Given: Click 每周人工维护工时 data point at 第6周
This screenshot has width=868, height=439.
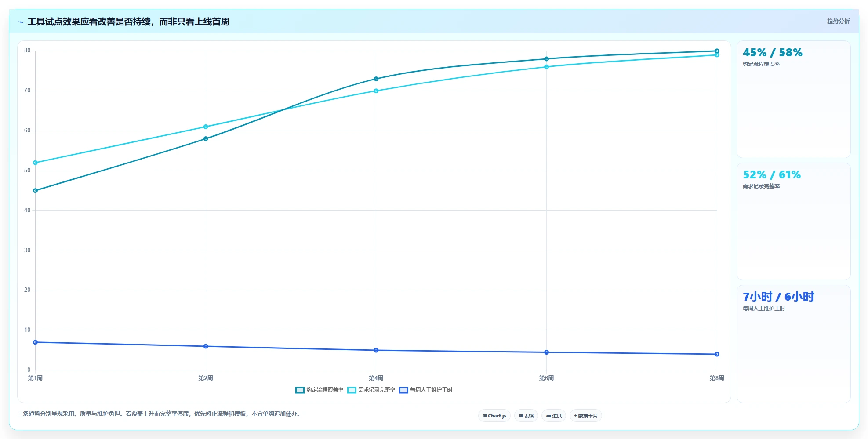Looking at the screenshot, I should tap(547, 352).
